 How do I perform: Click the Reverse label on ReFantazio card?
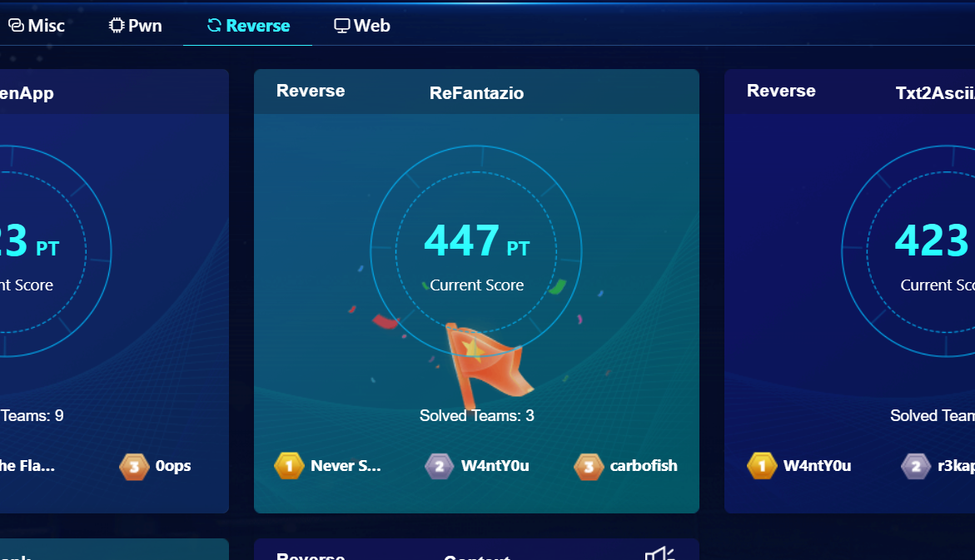coord(311,91)
